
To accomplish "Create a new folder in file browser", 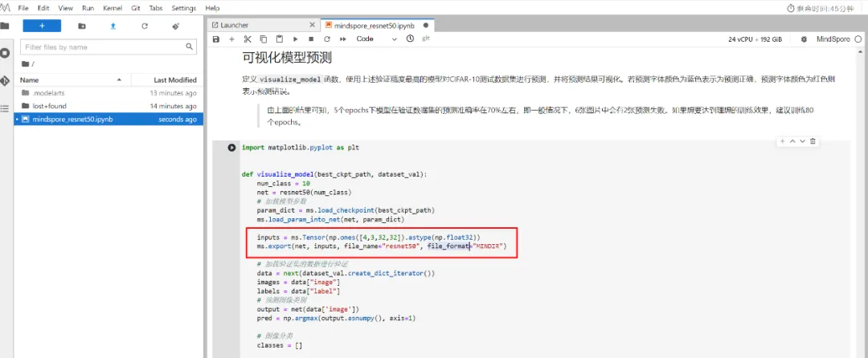I will coord(82,26).
